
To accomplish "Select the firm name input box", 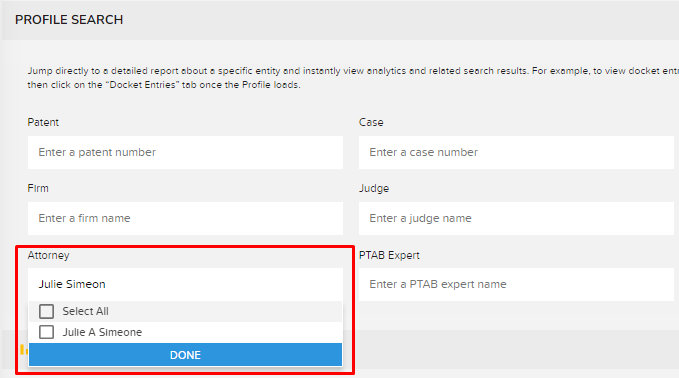I will (x=185, y=218).
